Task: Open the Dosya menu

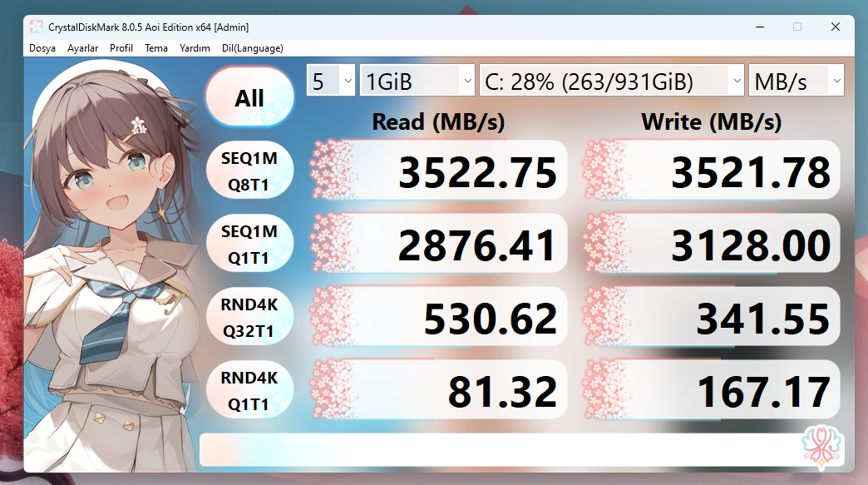Action: point(42,48)
